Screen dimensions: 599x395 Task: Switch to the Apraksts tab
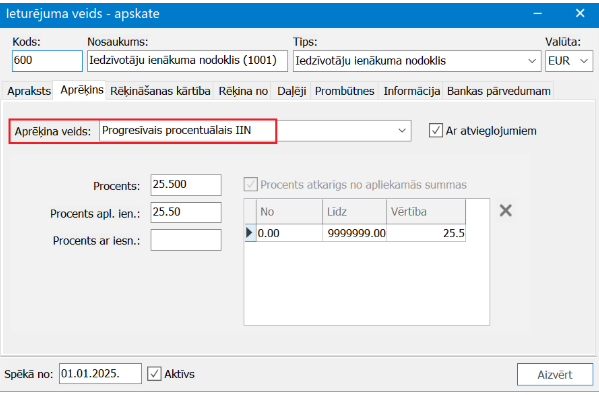pyautogui.click(x=29, y=91)
